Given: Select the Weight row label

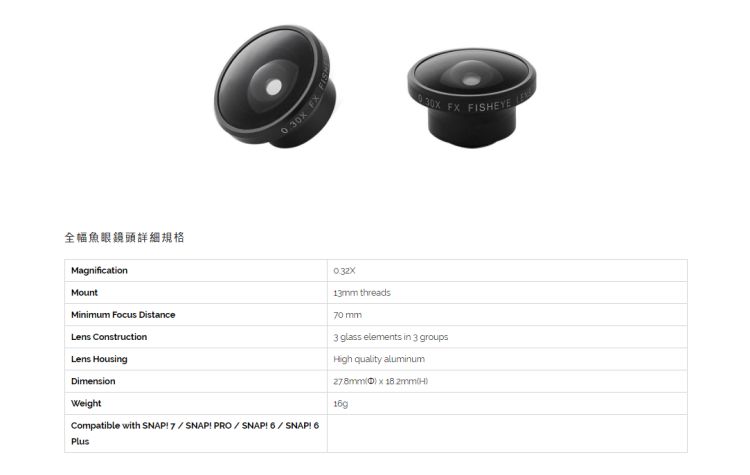Looking at the screenshot, I should [86, 403].
